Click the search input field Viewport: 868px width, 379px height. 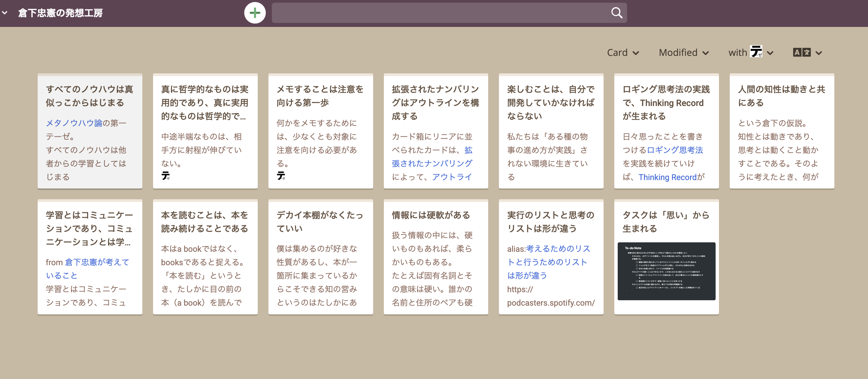[x=449, y=13]
